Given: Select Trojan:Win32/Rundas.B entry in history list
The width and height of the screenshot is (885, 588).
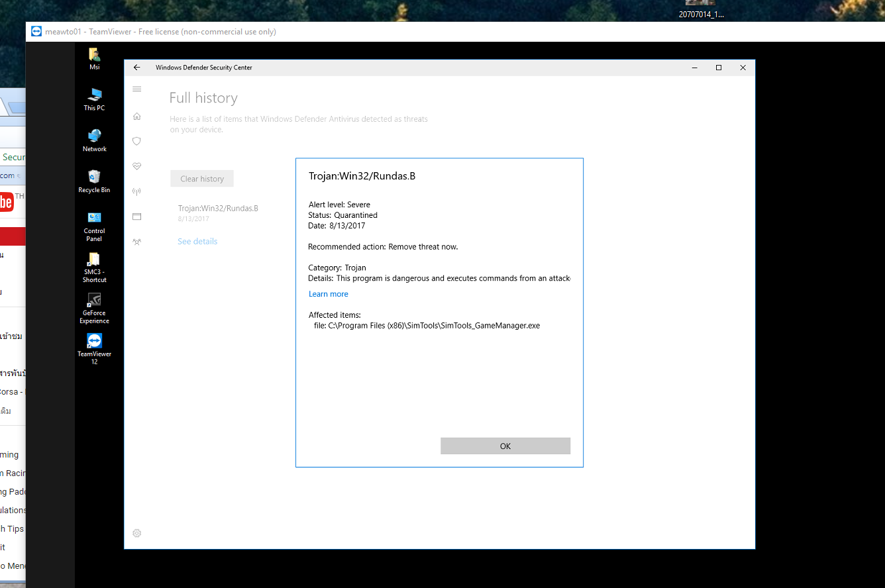Looking at the screenshot, I should click(218, 209).
